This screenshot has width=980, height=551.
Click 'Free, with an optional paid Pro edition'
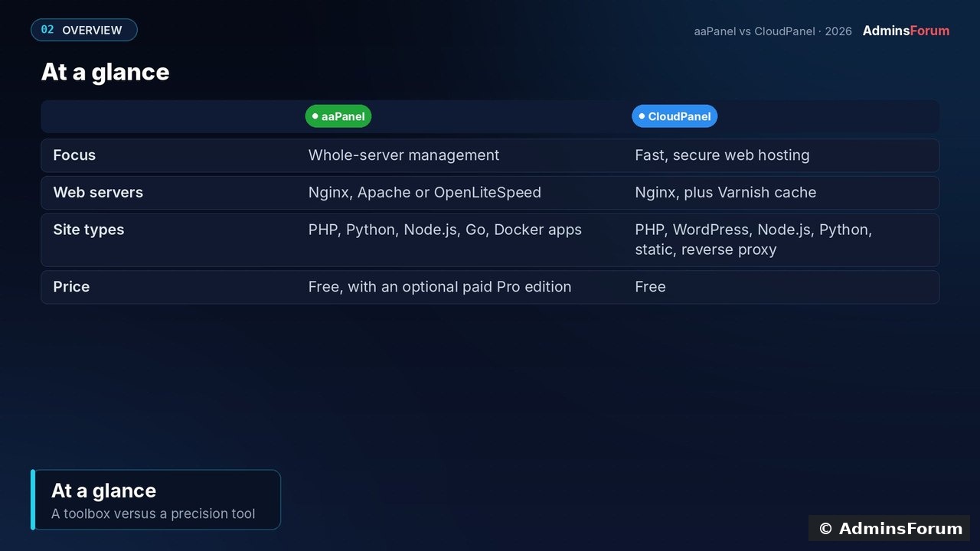(x=439, y=287)
